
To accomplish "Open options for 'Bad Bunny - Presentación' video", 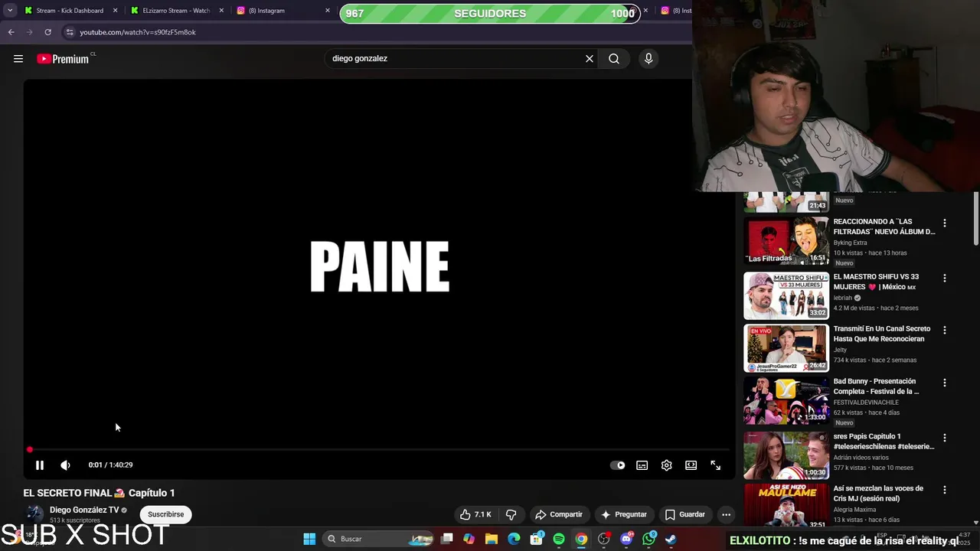I will click(944, 383).
